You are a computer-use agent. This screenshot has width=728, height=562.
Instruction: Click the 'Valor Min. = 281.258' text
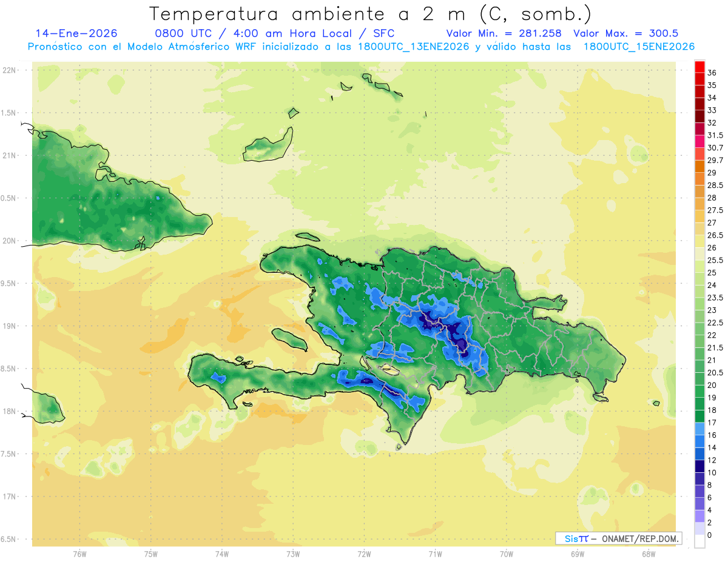click(504, 33)
